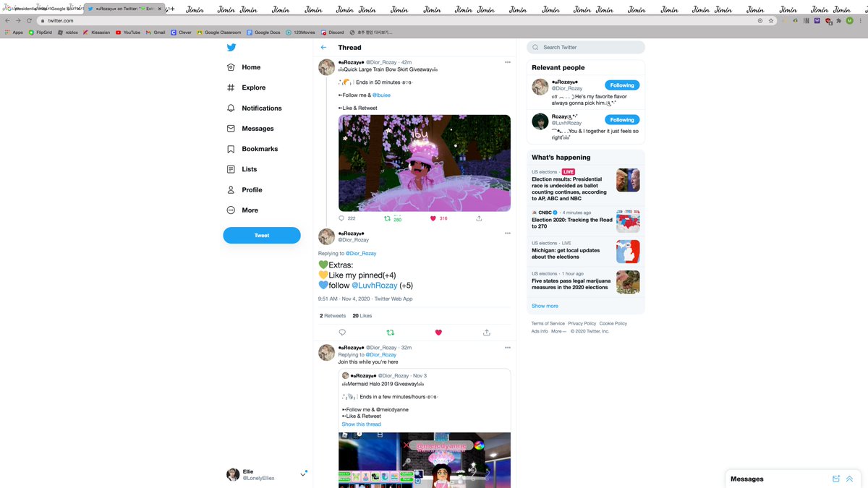Compose a new message in Messages drawer
Screen dimensions: 868x488
[x=836, y=479]
